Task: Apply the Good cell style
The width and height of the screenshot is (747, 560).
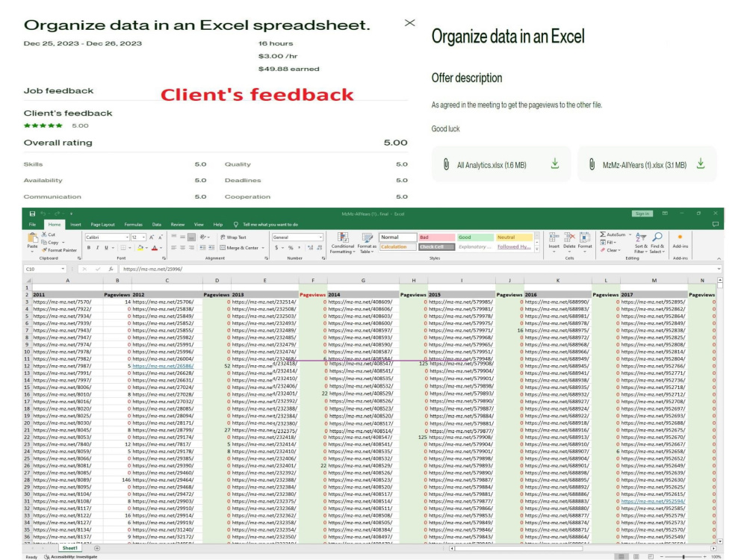Action: click(x=475, y=237)
